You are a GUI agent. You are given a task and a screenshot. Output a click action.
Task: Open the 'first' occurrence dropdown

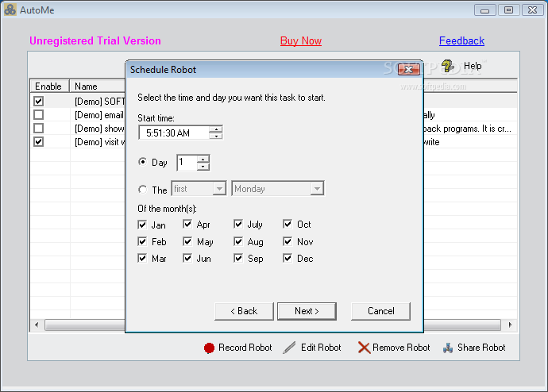(x=219, y=189)
